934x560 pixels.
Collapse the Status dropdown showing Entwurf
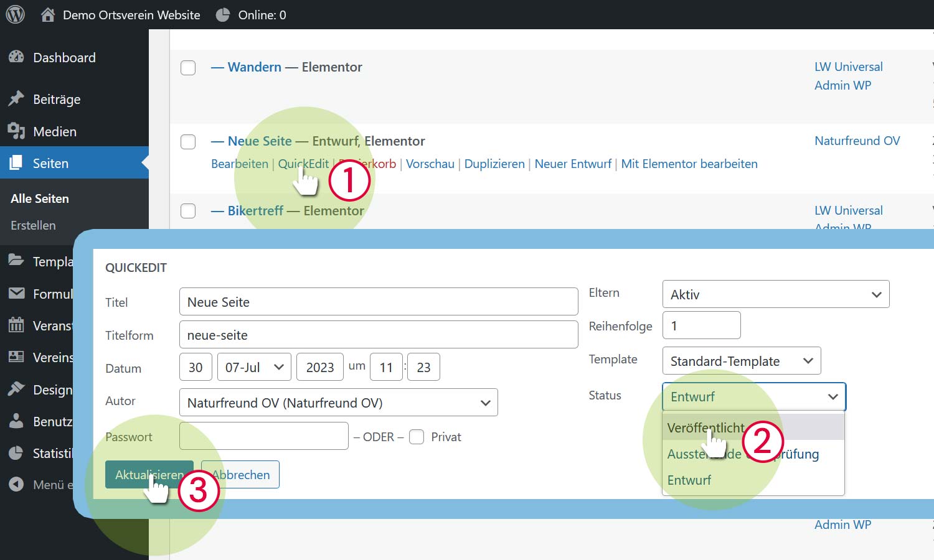coord(754,396)
